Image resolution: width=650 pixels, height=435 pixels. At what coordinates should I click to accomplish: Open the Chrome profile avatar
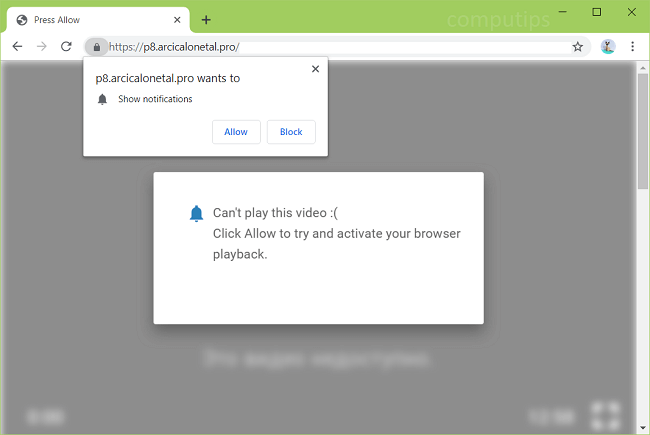point(607,47)
